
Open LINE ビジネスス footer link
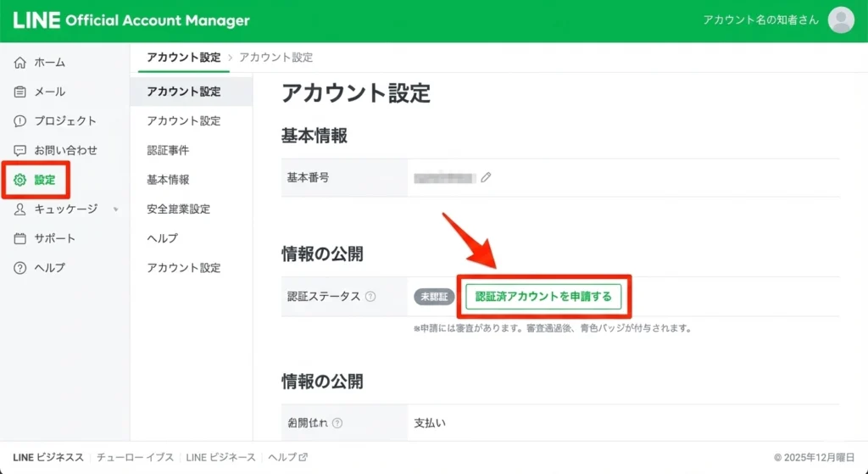point(48,457)
